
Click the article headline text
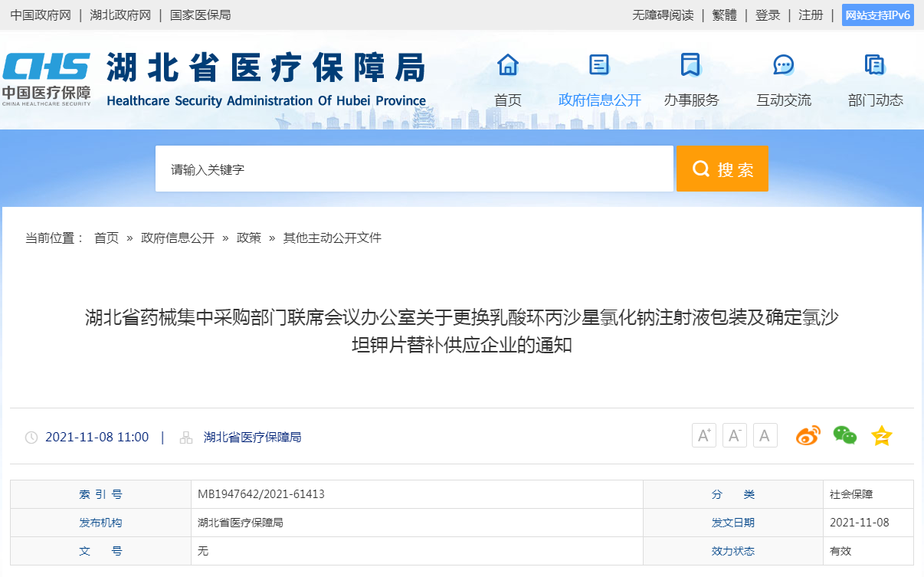[462, 330]
